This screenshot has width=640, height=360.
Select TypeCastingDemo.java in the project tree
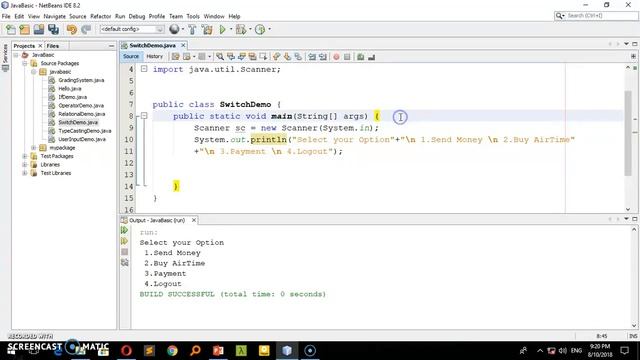(84, 131)
